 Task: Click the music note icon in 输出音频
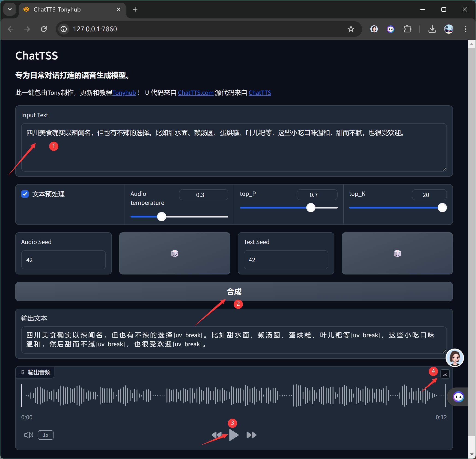22,372
